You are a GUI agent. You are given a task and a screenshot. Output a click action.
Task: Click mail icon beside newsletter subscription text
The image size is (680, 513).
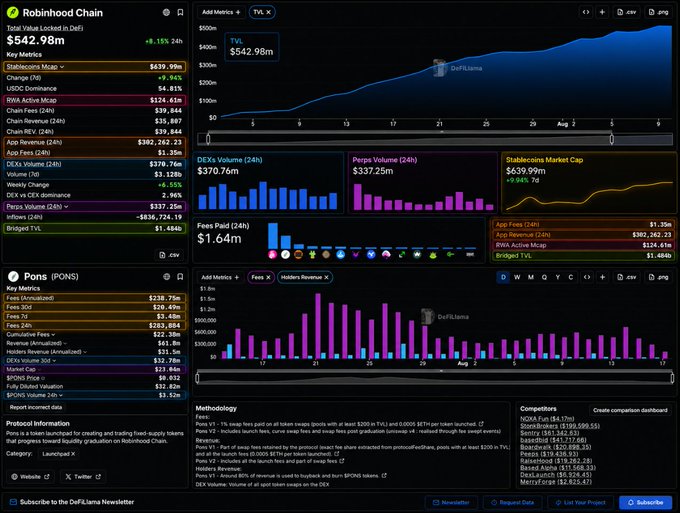13,502
